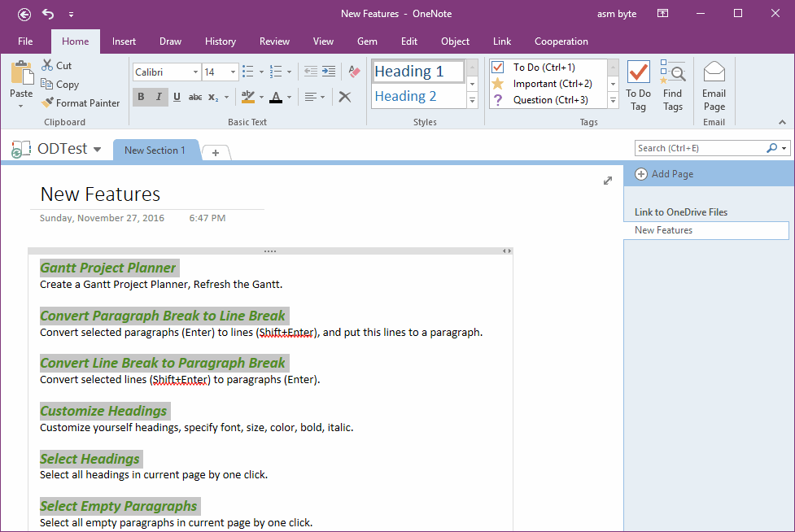Click the Clear Formatting eraser icon
Image resolution: width=795 pixels, height=532 pixels.
(x=355, y=72)
